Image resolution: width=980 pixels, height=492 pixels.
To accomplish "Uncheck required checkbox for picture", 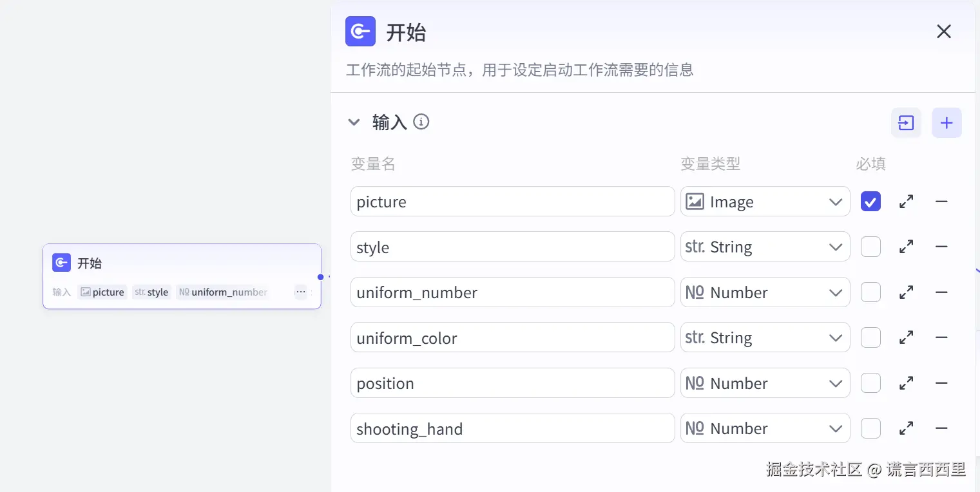I will (870, 202).
